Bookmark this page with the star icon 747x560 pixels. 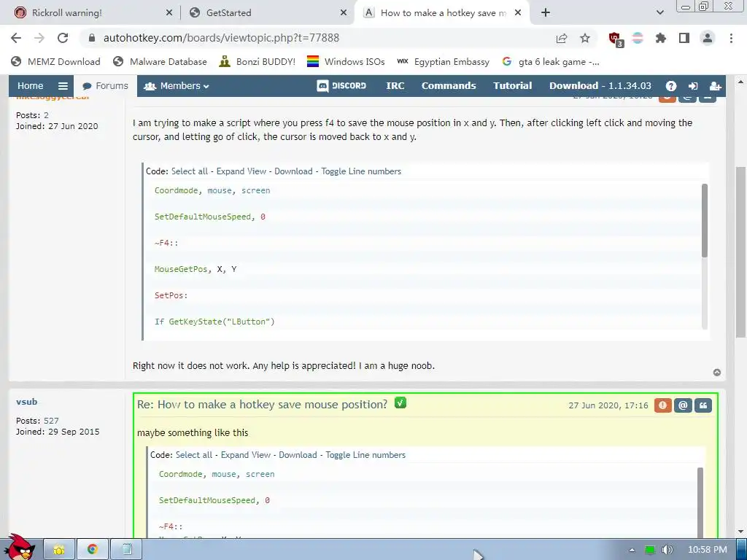585,38
